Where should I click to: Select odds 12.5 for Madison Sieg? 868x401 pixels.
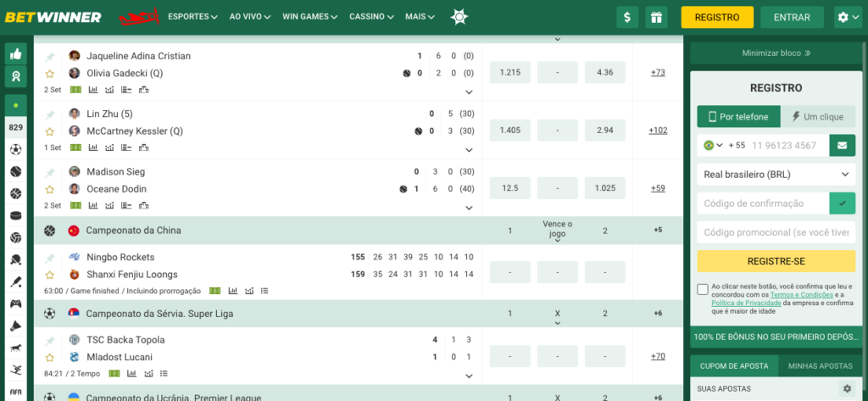(510, 188)
